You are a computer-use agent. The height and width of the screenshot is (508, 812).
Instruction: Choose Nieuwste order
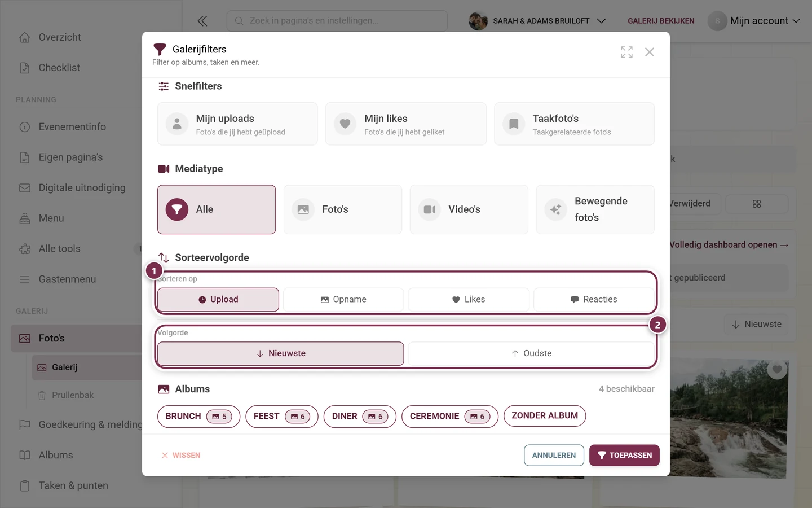tap(281, 353)
